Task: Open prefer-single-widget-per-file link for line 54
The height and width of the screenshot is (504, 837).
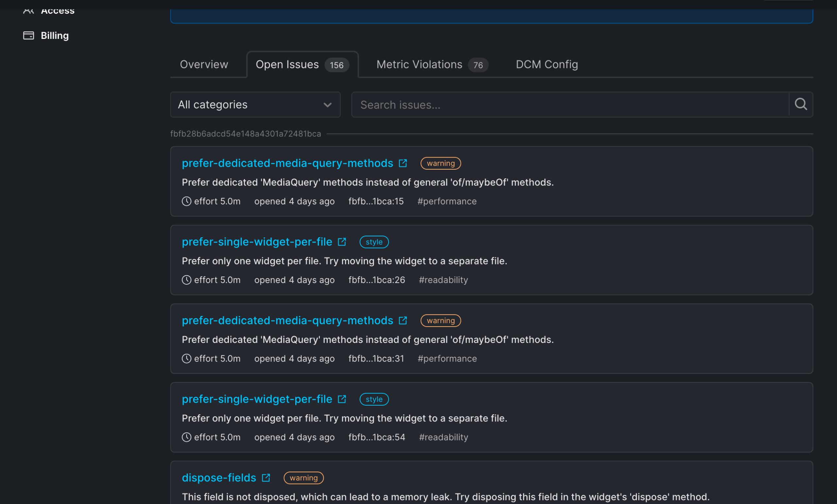Action: (257, 399)
